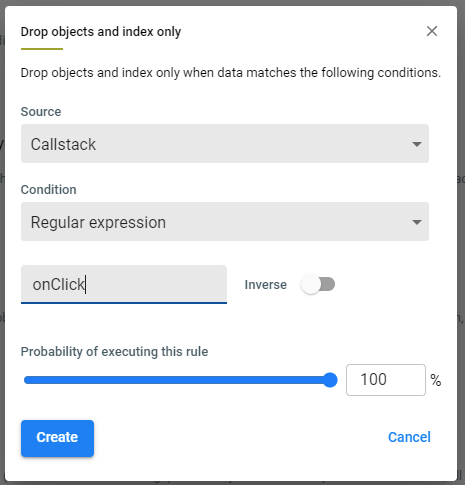This screenshot has width=465, height=485.
Task: Click the Create button
Action: tap(57, 438)
